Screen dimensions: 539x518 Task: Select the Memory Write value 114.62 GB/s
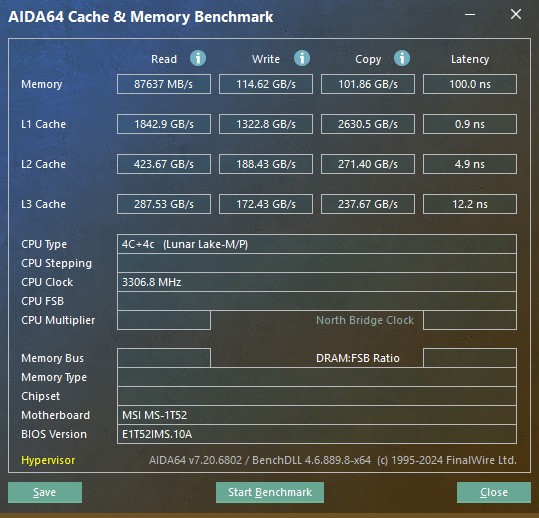266,84
